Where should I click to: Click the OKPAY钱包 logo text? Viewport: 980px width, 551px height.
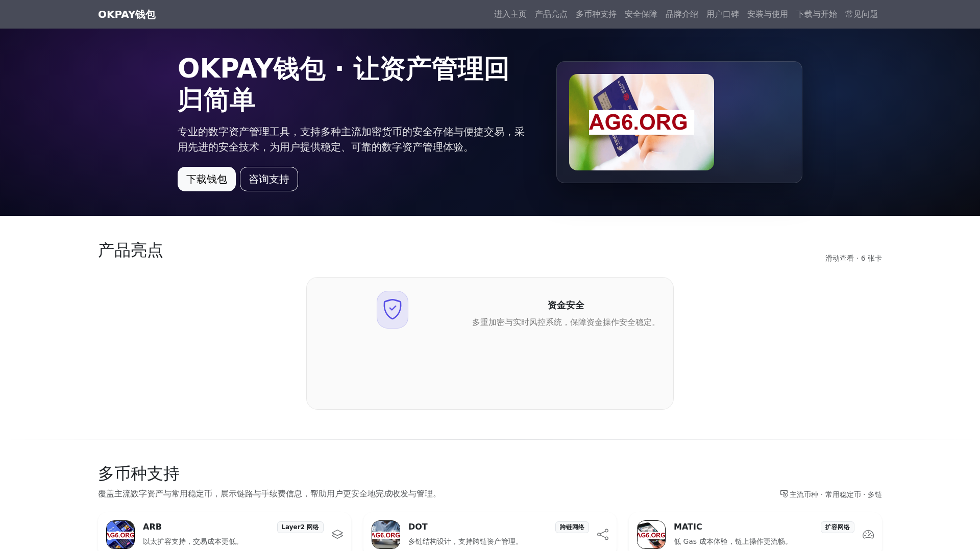(127, 14)
